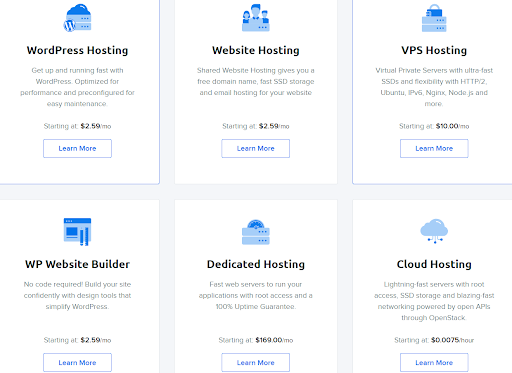This screenshot has width=512, height=373.
Task: Click the $10.00/mo VPS starting price
Action: pyautogui.click(x=452, y=126)
